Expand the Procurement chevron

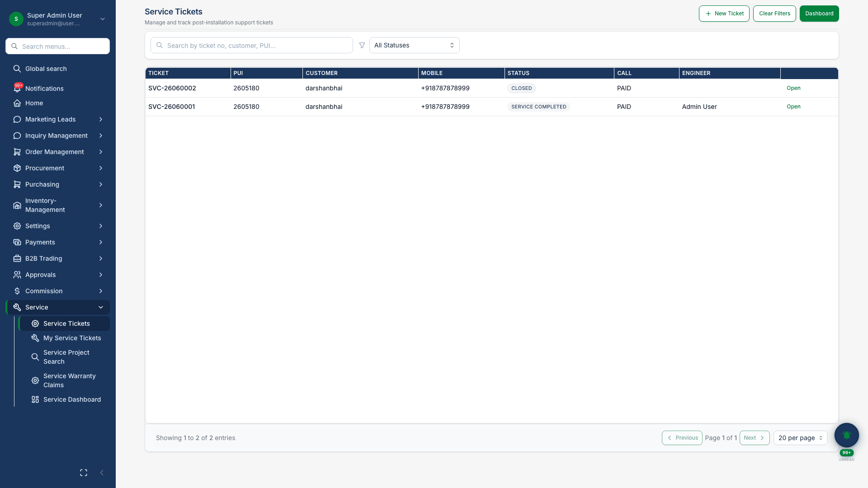tap(101, 168)
